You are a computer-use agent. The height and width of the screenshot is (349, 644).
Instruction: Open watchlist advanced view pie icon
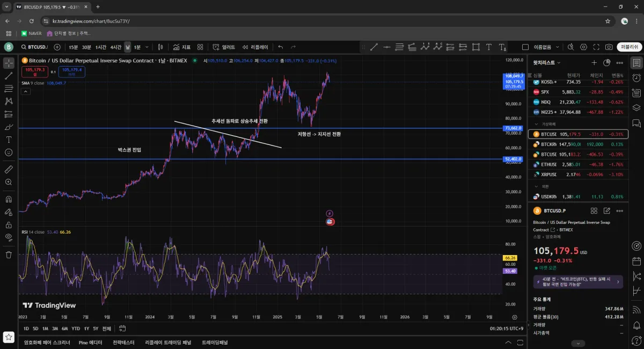[x=607, y=63]
